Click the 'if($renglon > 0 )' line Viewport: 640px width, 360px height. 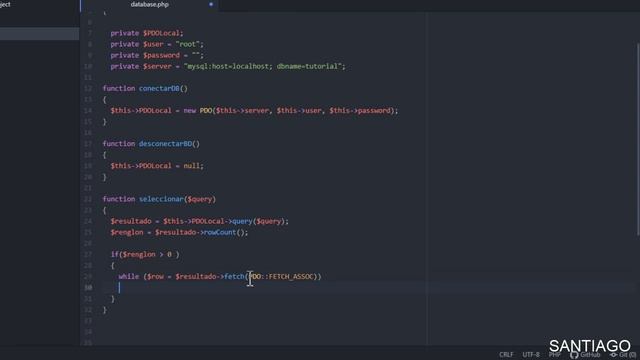[145, 254]
